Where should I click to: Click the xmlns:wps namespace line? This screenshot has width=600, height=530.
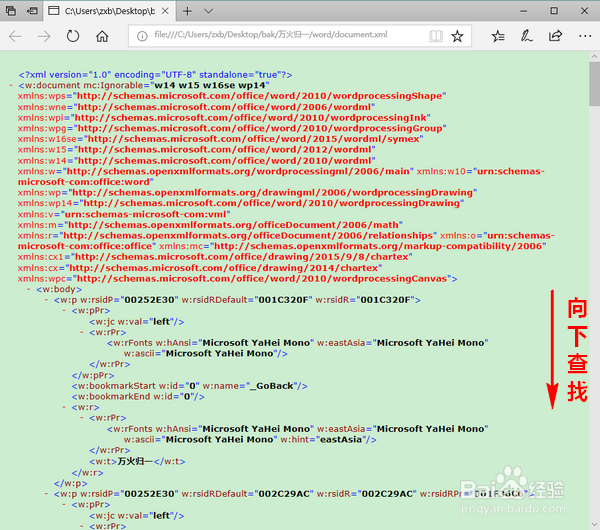[232, 96]
